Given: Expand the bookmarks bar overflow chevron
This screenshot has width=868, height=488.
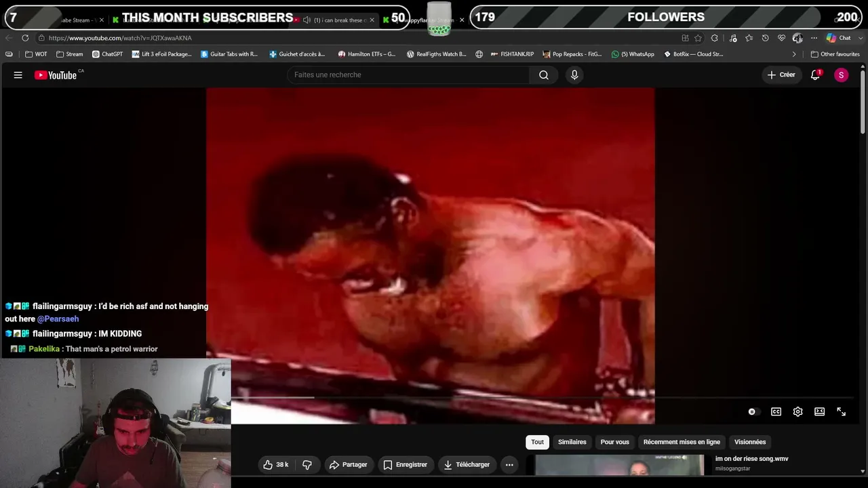Looking at the screenshot, I should tap(794, 54).
